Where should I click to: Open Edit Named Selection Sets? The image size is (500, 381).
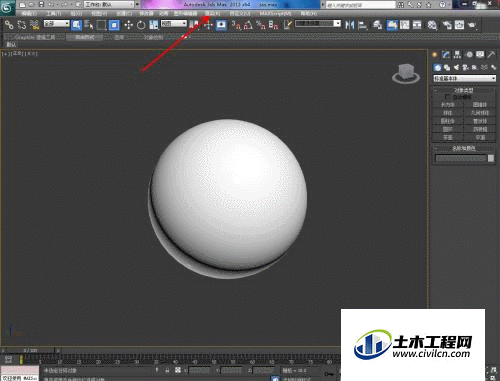click(x=288, y=25)
